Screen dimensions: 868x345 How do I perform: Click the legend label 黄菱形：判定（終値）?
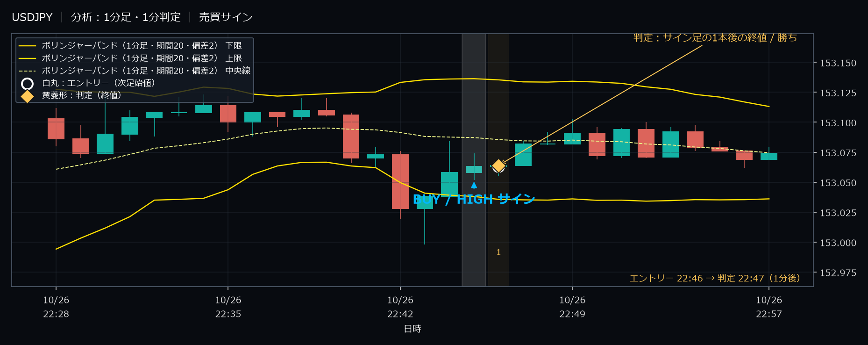coord(82,95)
